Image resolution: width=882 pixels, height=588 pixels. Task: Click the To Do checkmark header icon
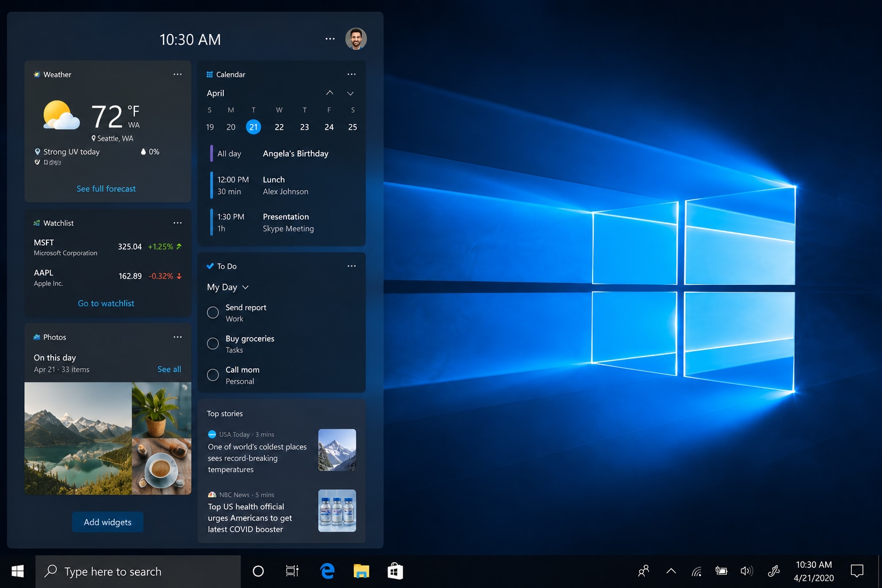[210, 266]
